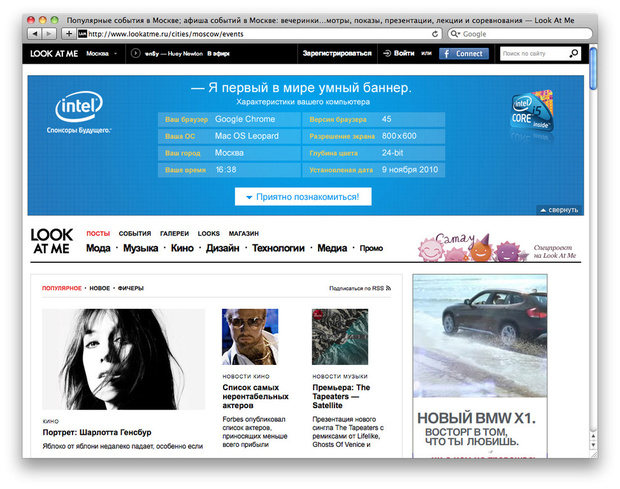The width and height of the screenshot is (620, 489).
Task: Click the scrollbar up arrow
Action: 593,436
